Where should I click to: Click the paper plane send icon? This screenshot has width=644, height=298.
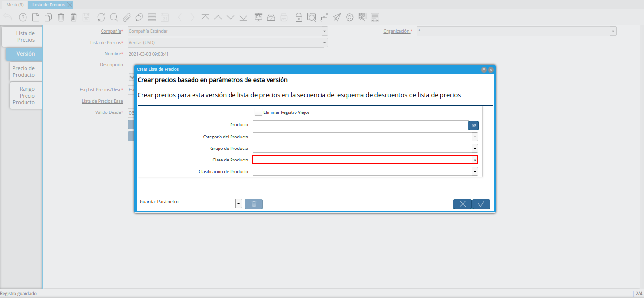pos(337,18)
